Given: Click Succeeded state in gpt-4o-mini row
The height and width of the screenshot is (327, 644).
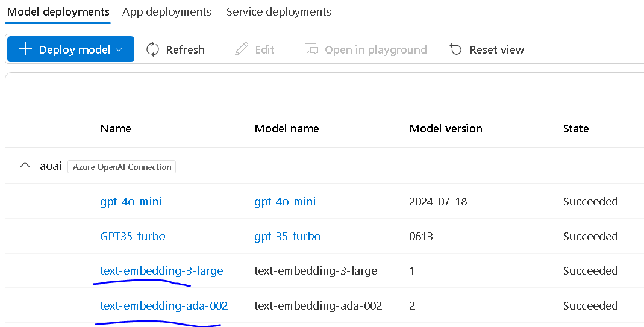Looking at the screenshot, I should pyautogui.click(x=590, y=202).
